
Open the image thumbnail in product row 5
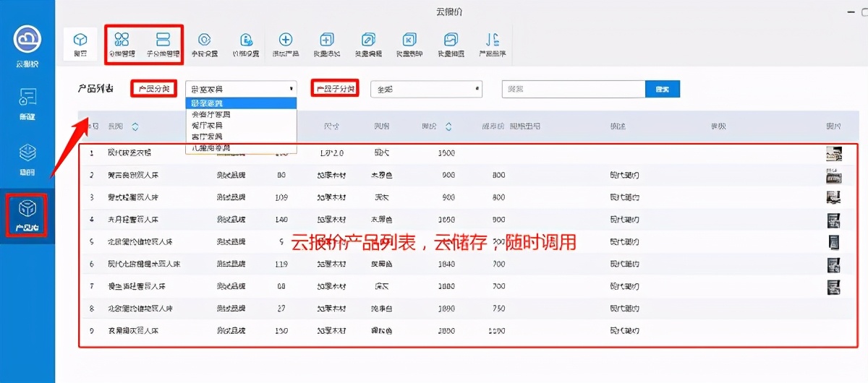pos(834,242)
